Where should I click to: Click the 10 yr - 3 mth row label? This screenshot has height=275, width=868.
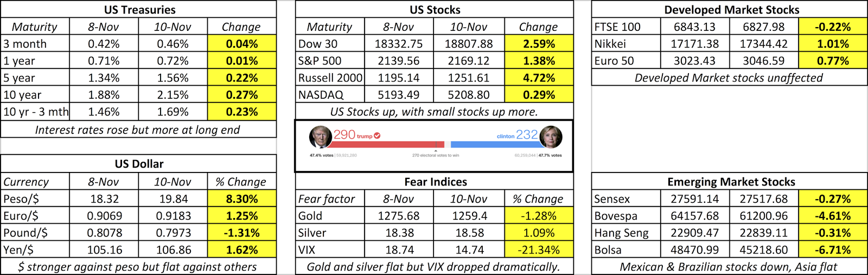pos(36,112)
